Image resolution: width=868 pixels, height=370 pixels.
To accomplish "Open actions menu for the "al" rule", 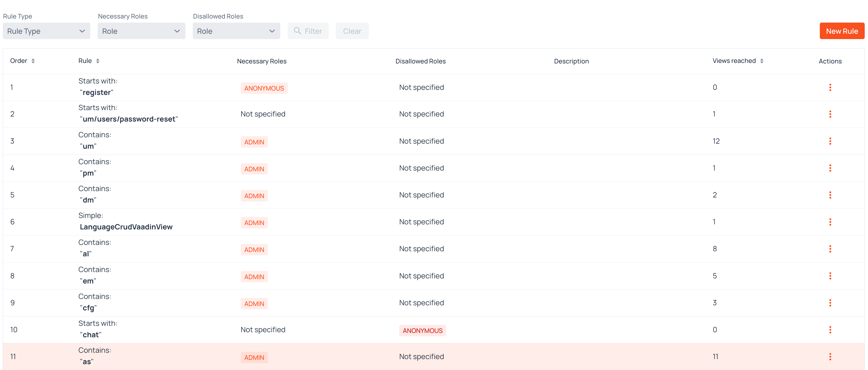I will (830, 249).
